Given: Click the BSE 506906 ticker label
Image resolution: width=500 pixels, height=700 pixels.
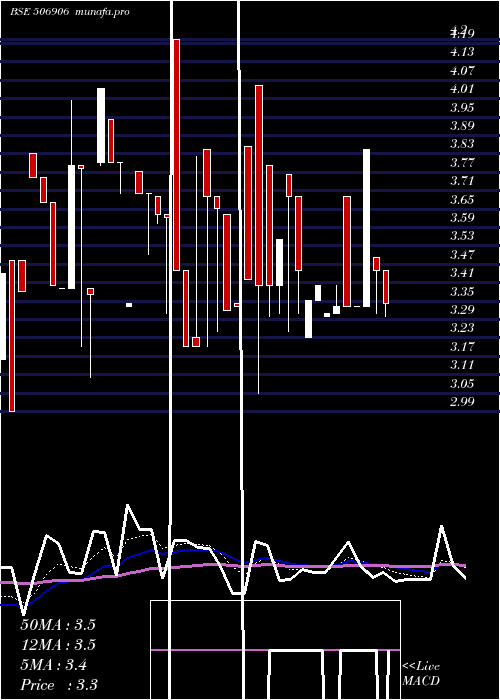Looking at the screenshot, I should [39, 12].
